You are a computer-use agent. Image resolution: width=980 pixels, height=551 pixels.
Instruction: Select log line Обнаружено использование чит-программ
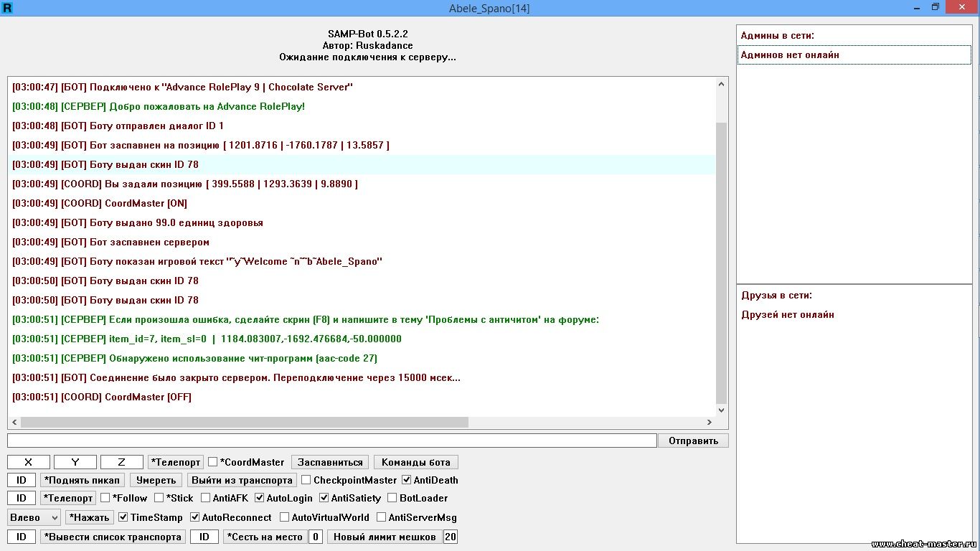click(362, 358)
